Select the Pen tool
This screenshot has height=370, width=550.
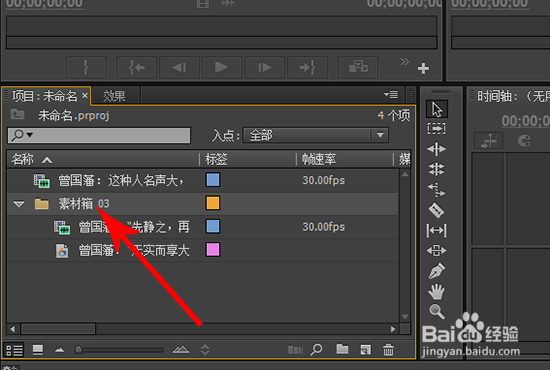tap(437, 271)
